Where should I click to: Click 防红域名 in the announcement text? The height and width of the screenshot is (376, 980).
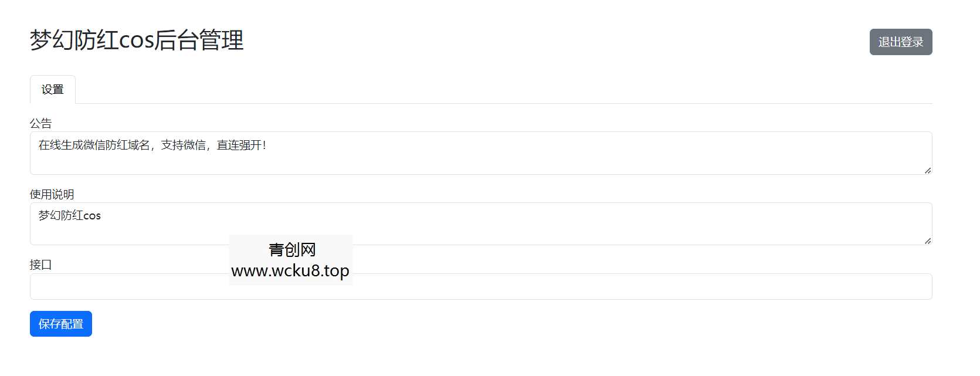pyautogui.click(x=127, y=145)
